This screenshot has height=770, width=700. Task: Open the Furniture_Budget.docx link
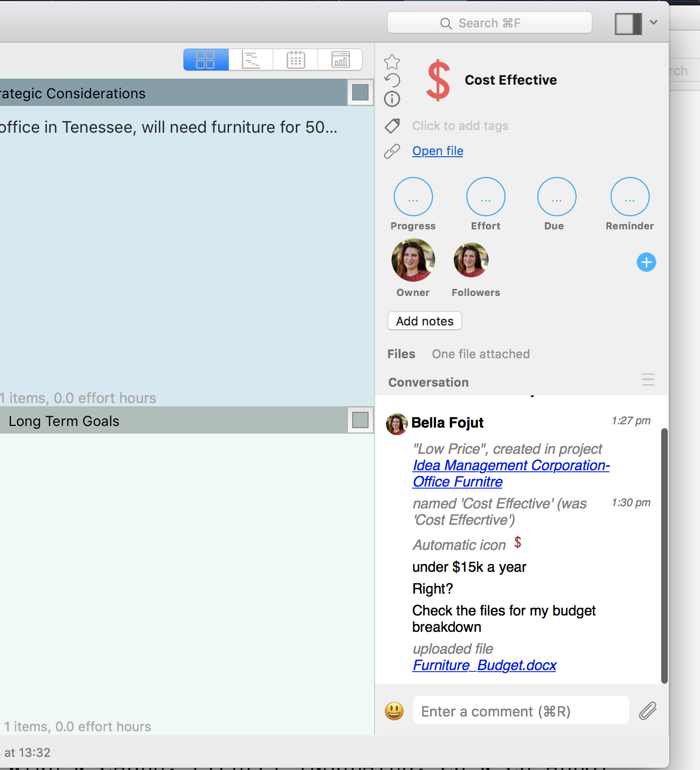[484, 665]
